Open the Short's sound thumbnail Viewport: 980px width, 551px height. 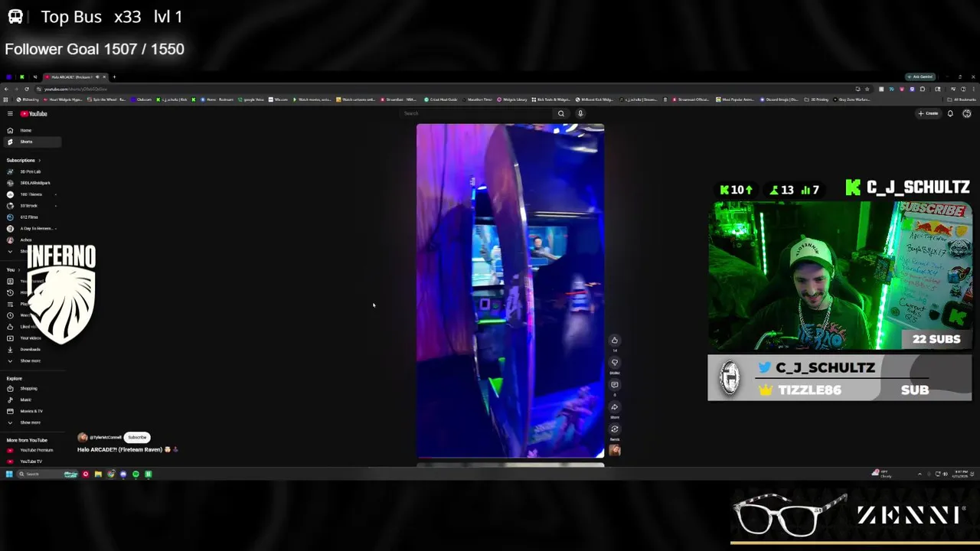click(x=614, y=451)
